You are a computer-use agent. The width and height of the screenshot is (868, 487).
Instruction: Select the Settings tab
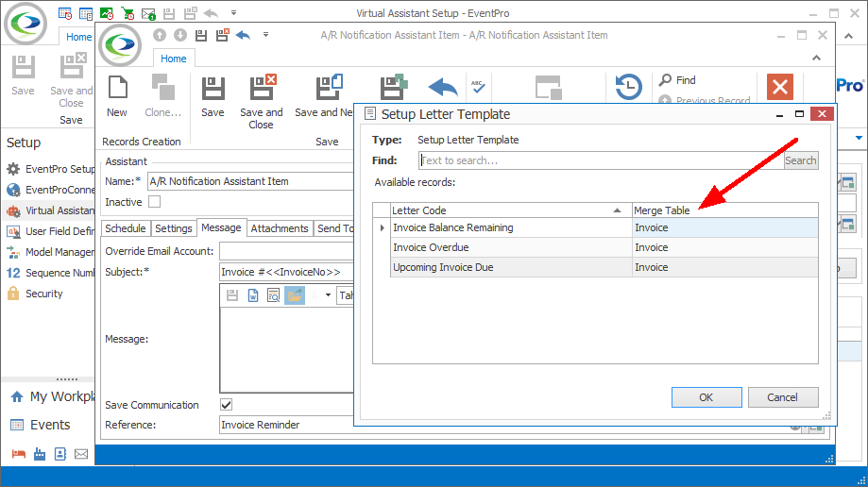pos(173,228)
